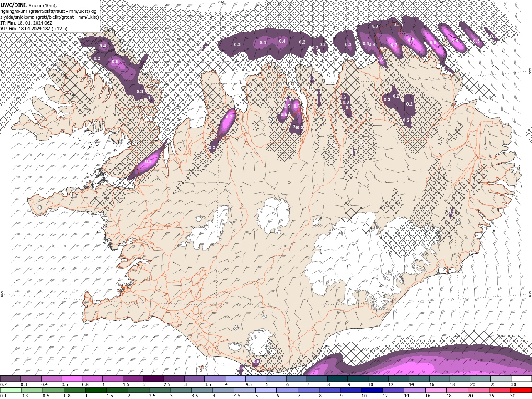Image resolution: width=532 pixels, height=399 pixels.
Task: Click the large pink snowfall band off the southeast coast
Action: 416,366
